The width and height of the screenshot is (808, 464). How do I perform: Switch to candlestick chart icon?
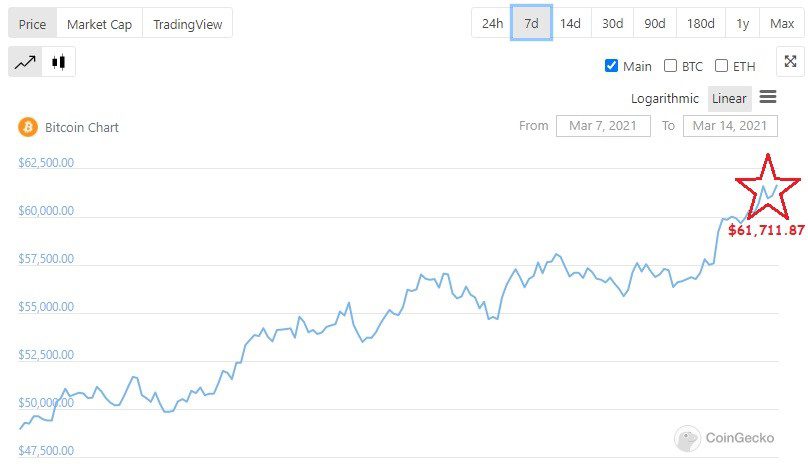58,62
